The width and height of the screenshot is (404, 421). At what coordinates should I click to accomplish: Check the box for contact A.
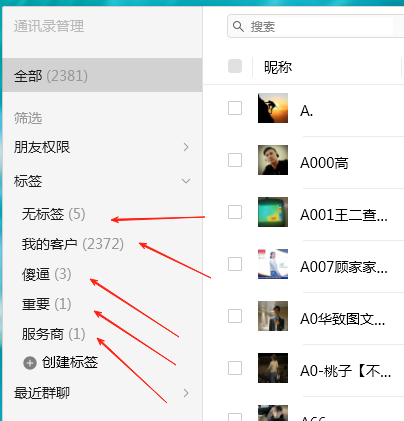pyautogui.click(x=235, y=108)
